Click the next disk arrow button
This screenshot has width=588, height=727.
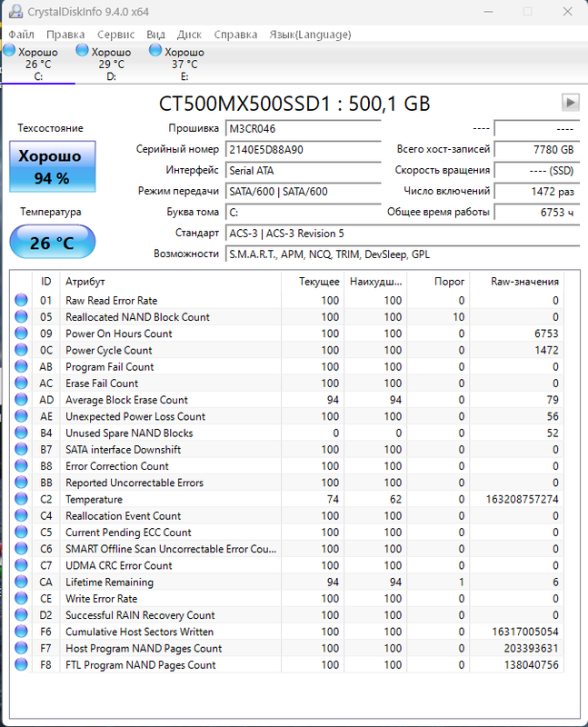pos(571,102)
